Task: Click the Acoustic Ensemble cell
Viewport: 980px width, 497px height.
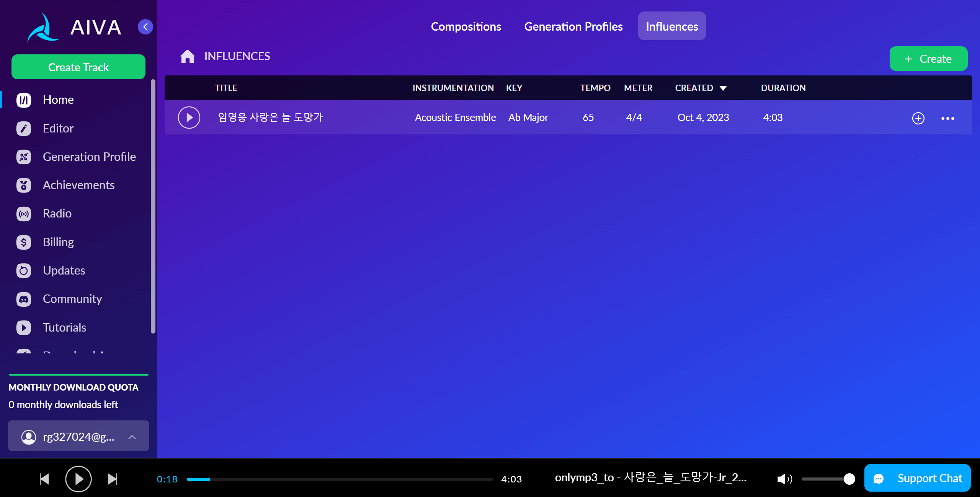Action: tap(455, 117)
